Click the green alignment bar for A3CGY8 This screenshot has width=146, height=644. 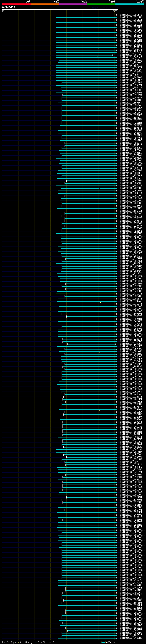point(86,294)
